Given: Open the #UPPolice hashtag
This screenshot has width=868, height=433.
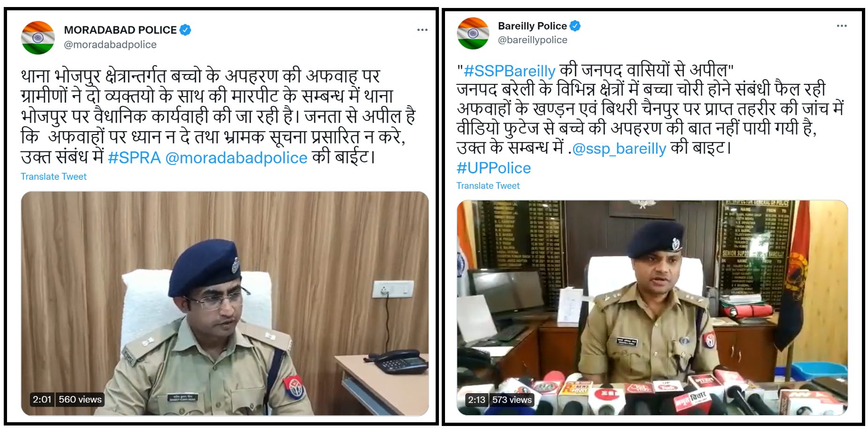Looking at the screenshot, I should click(x=494, y=168).
